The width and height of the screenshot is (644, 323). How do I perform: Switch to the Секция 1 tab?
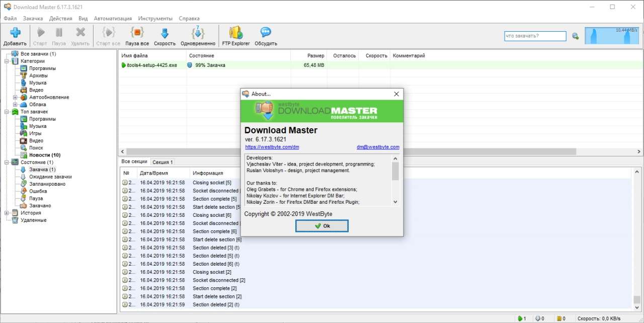click(x=163, y=162)
